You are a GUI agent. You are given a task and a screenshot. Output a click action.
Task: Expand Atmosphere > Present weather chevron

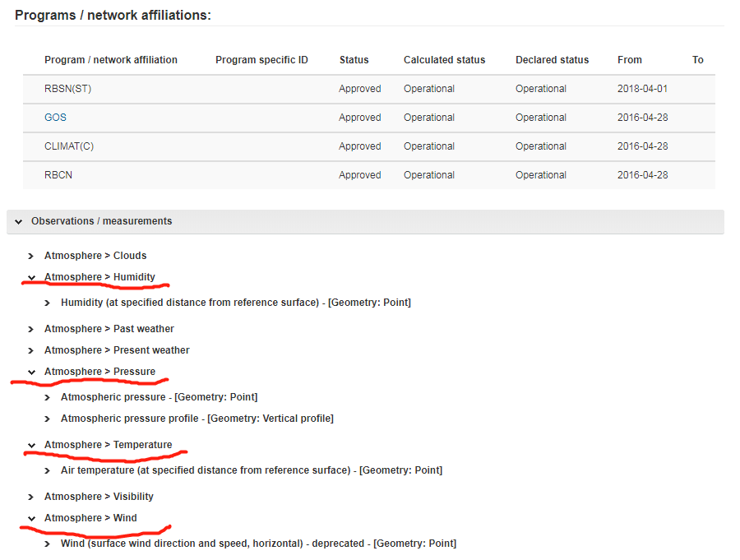pos(30,350)
